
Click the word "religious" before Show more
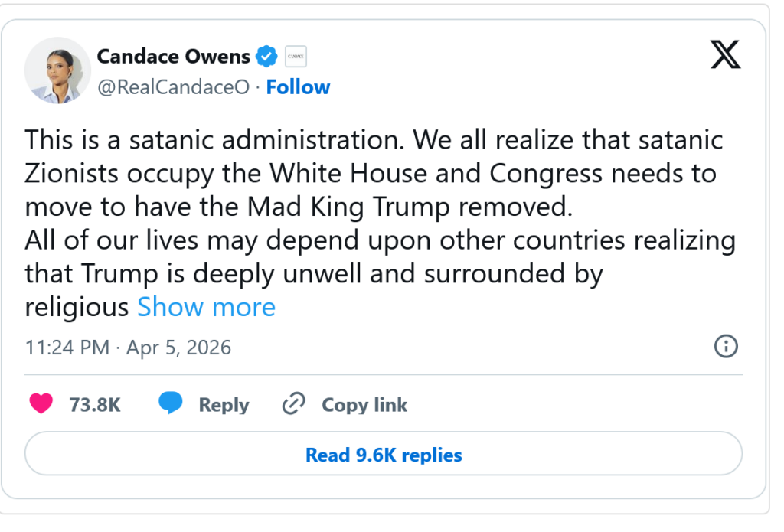77,307
